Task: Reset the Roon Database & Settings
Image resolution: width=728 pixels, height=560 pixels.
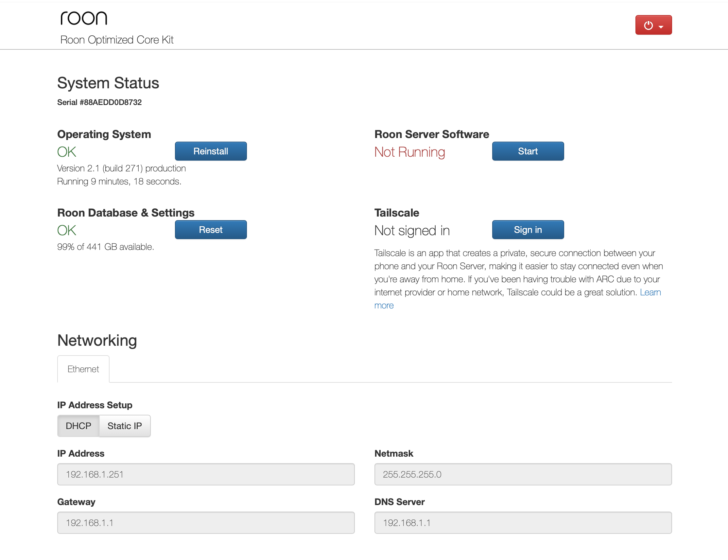Action: click(x=211, y=230)
